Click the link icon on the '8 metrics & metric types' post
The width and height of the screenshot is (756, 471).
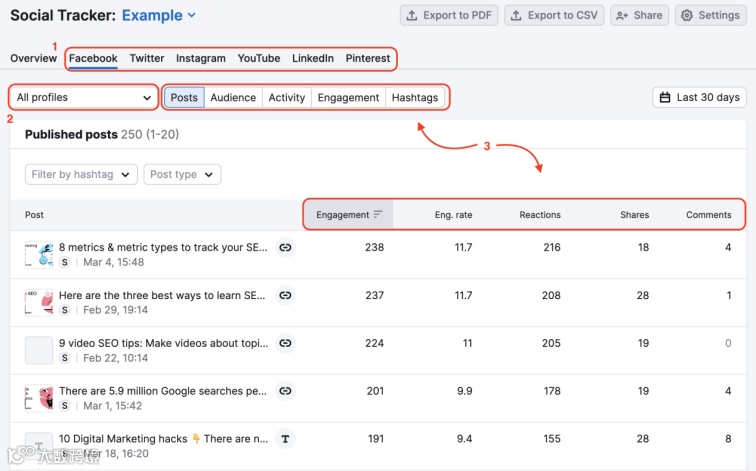coord(285,247)
